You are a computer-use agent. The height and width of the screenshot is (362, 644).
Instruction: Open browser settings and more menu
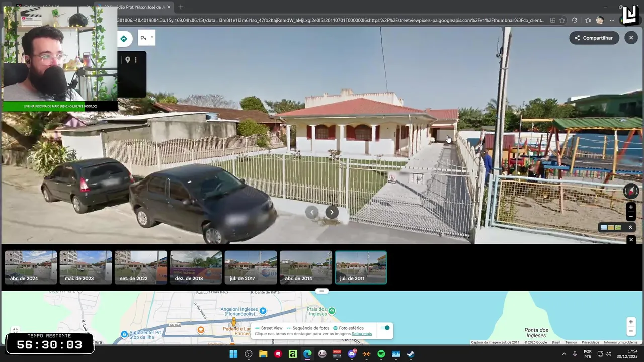612,20
